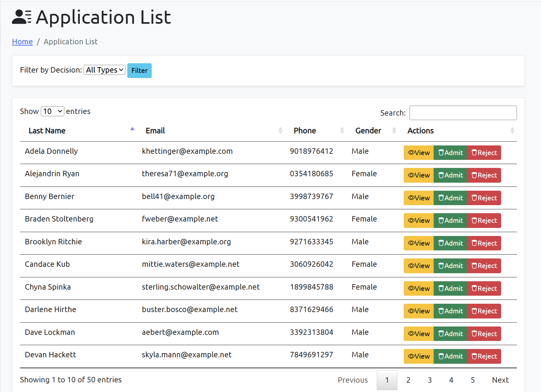The width and height of the screenshot is (541, 392).
Task: Click Next in the pagination
Action: pos(500,380)
